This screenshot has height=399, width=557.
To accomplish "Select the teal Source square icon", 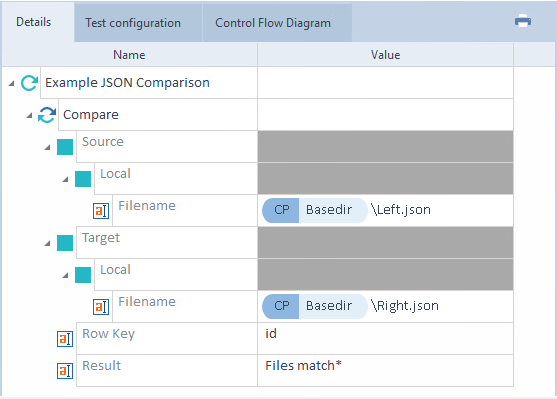I will [x=65, y=147].
